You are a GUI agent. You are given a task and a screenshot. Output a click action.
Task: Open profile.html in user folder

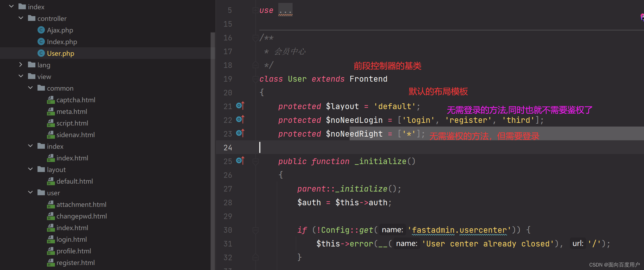(x=74, y=251)
